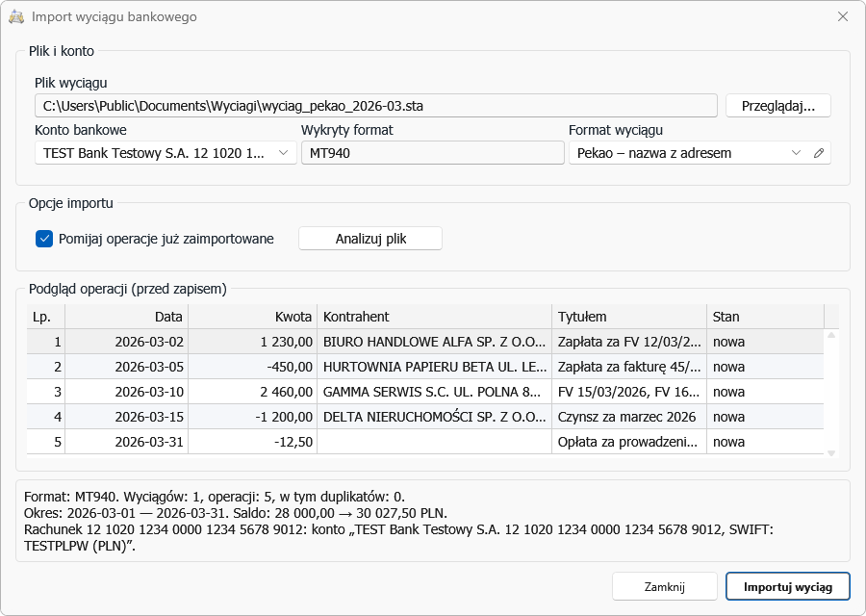Click the Importuj wyciąg button
Viewport: 866px width, 616px height.
(x=787, y=586)
